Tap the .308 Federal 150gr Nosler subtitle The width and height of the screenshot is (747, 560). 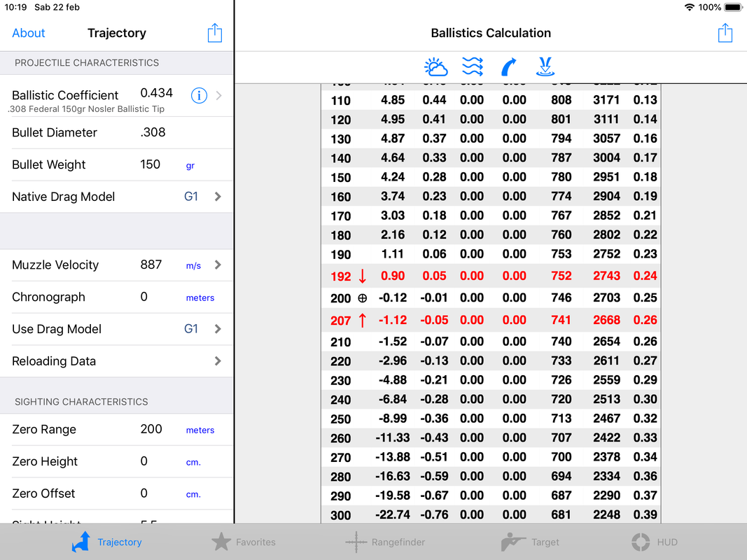pyautogui.click(x=88, y=109)
